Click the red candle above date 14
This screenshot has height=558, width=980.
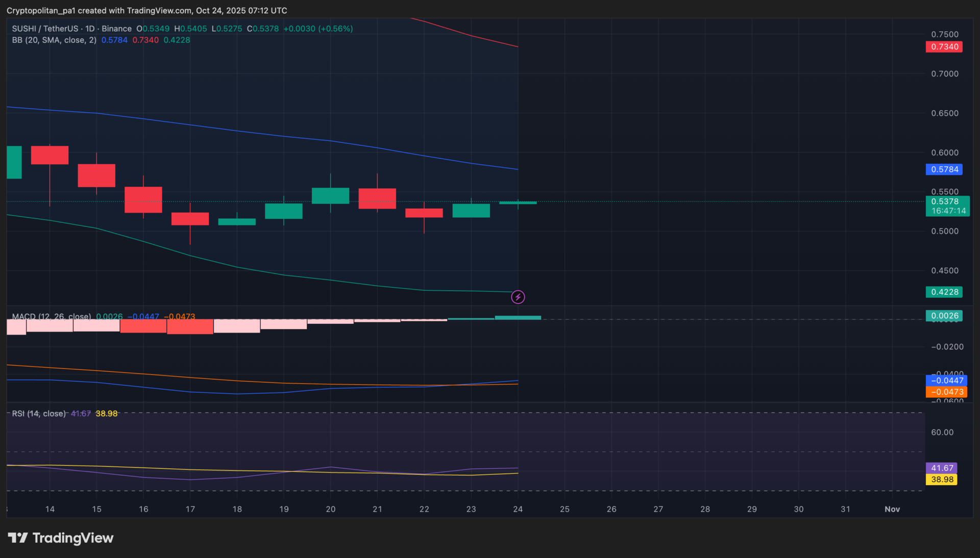(x=50, y=155)
